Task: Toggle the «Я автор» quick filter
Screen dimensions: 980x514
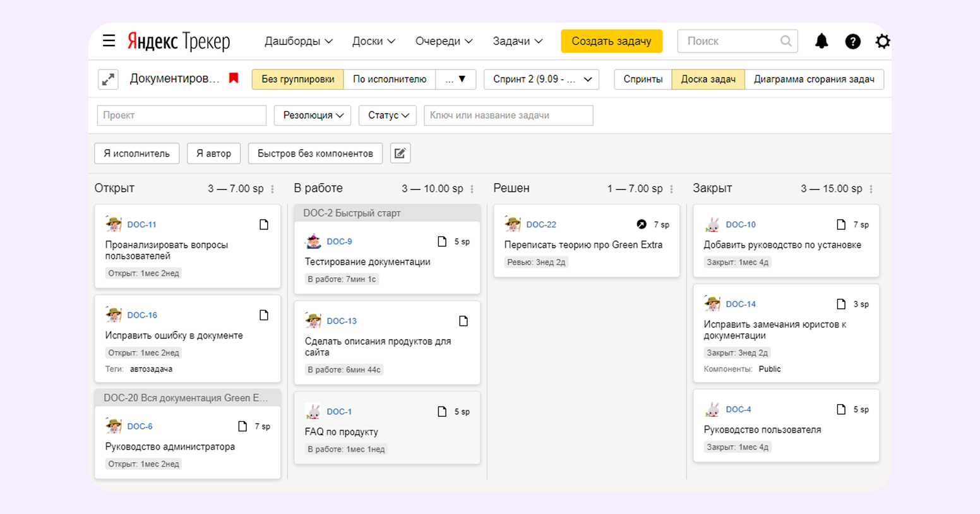Action: (213, 153)
